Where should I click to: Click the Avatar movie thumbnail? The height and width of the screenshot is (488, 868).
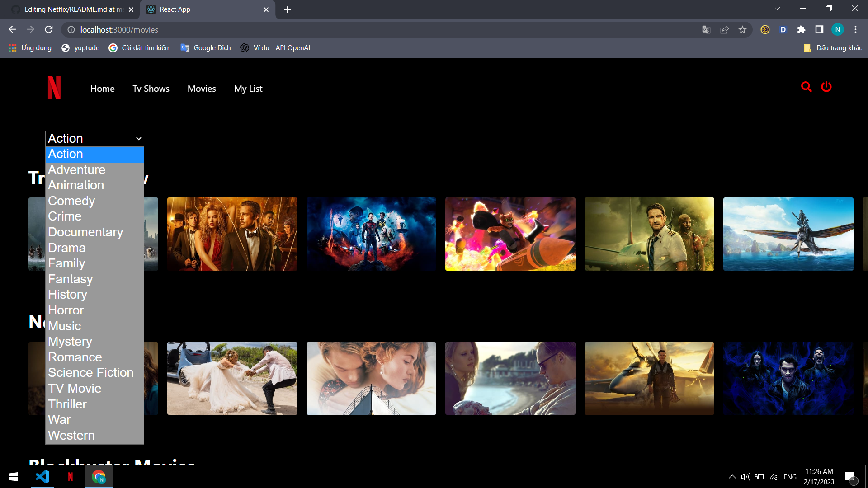click(788, 234)
